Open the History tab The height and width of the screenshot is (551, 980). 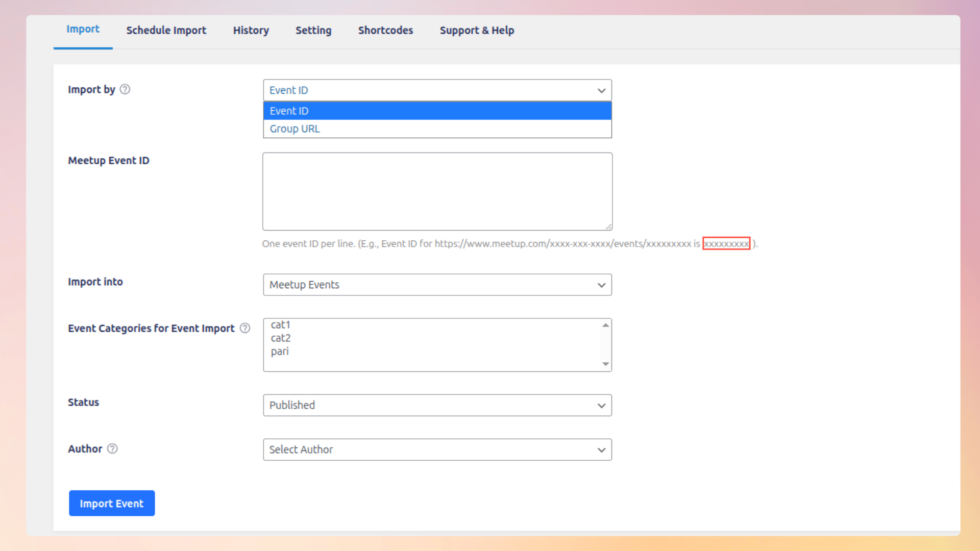point(251,30)
